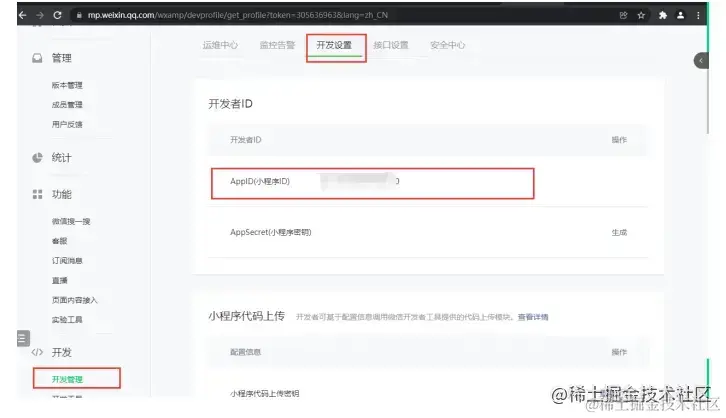The width and height of the screenshot is (726, 418).
Task: Switch to the 运维中心 tab
Action: tap(220, 45)
